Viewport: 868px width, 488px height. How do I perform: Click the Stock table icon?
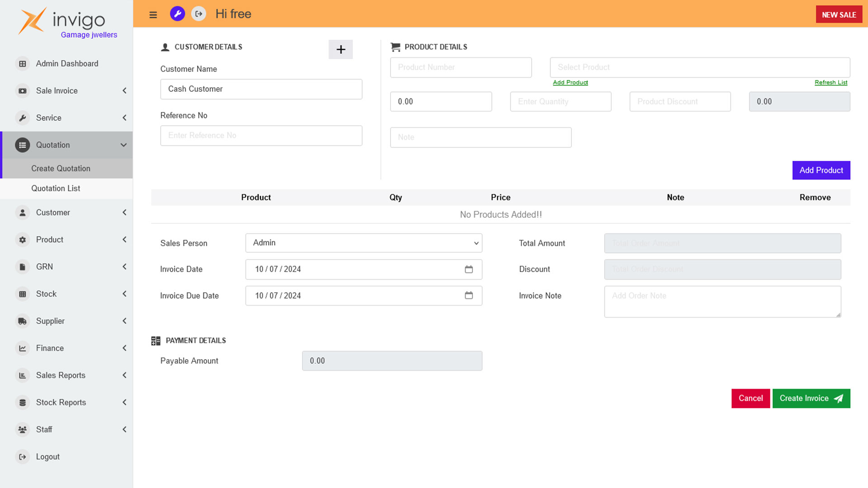tap(23, 294)
